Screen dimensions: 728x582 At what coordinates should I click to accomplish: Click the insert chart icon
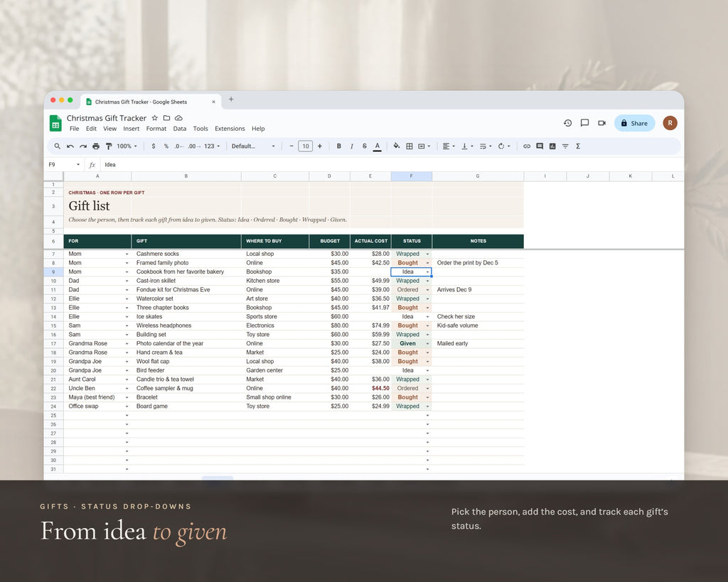tap(552, 146)
